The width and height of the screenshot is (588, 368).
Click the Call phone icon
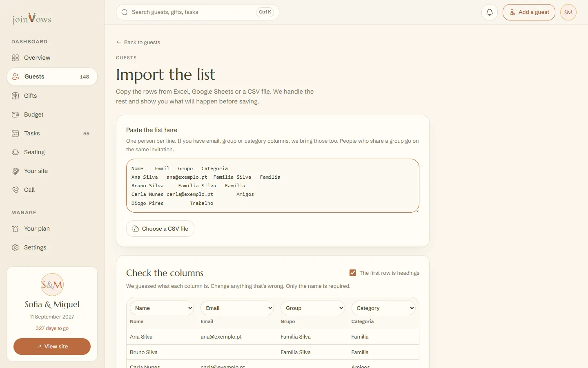[x=16, y=190]
